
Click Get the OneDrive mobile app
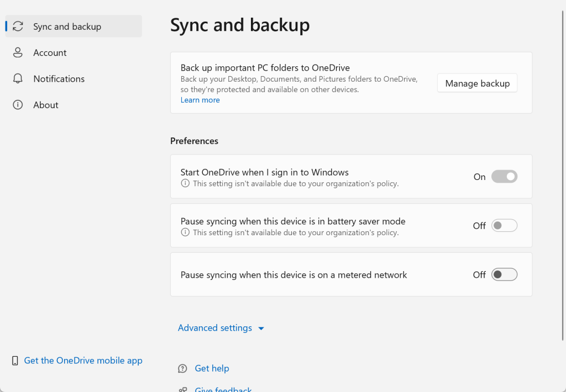click(x=83, y=360)
